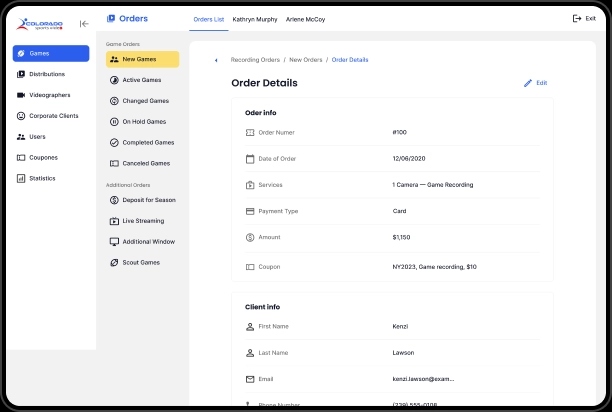The image size is (612, 412).
Task: Open the Arlene McCoy tab
Action: pos(306,19)
